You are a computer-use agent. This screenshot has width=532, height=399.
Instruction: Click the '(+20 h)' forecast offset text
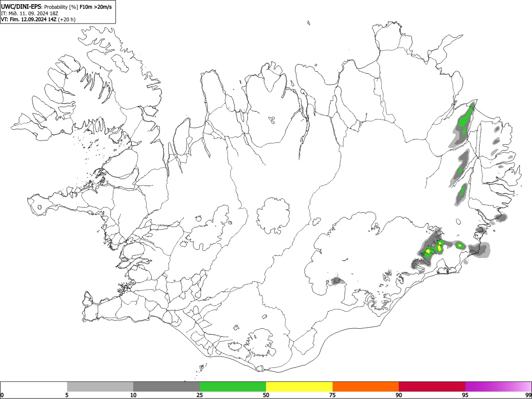click(67, 19)
